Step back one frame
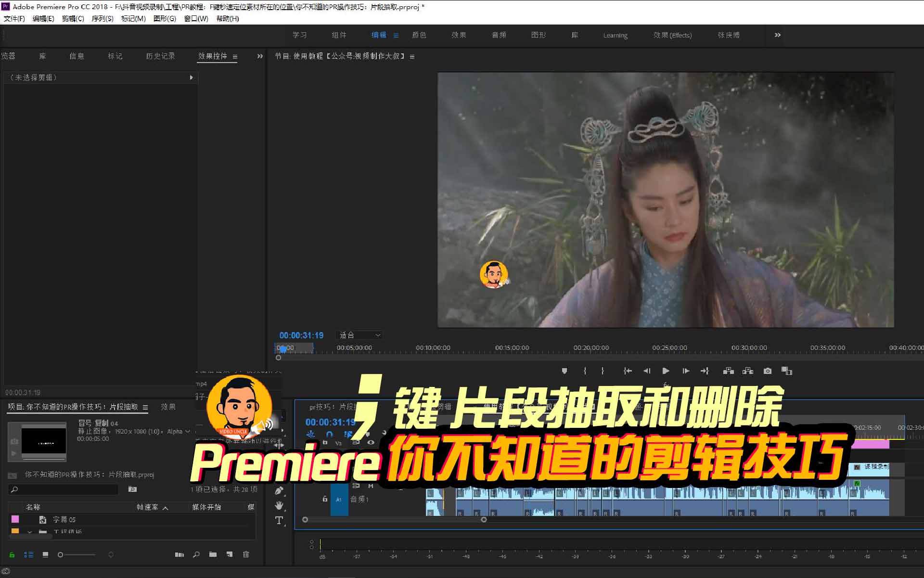This screenshot has height=578, width=924. tap(647, 371)
